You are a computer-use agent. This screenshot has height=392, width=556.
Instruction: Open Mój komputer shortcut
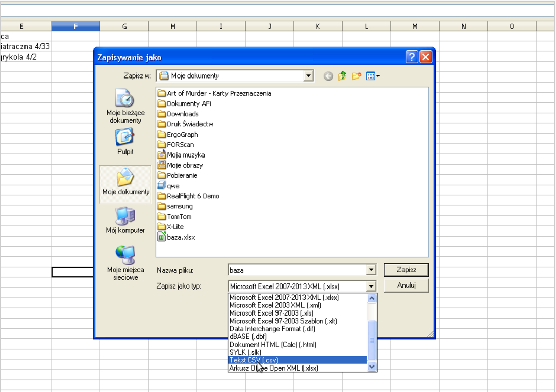pyautogui.click(x=125, y=221)
